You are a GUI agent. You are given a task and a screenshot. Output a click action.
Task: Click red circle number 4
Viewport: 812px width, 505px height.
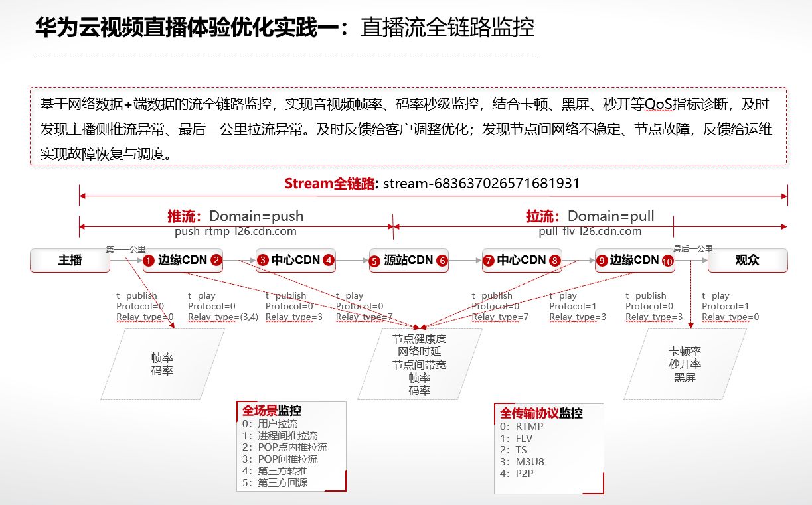coord(329,261)
